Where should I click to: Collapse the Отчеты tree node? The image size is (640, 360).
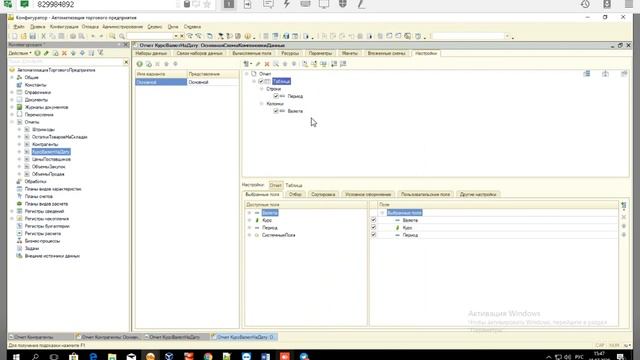pos(12,122)
